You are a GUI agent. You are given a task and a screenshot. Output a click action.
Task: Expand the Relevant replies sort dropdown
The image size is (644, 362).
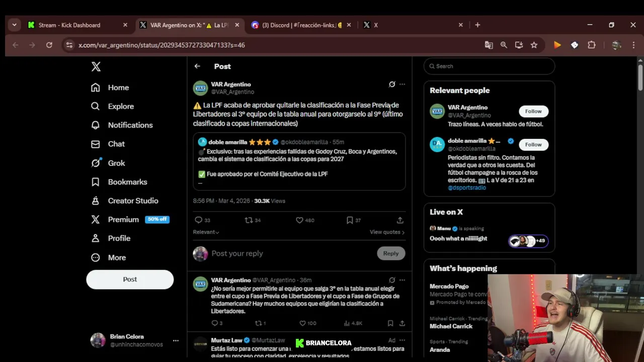pos(206,232)
